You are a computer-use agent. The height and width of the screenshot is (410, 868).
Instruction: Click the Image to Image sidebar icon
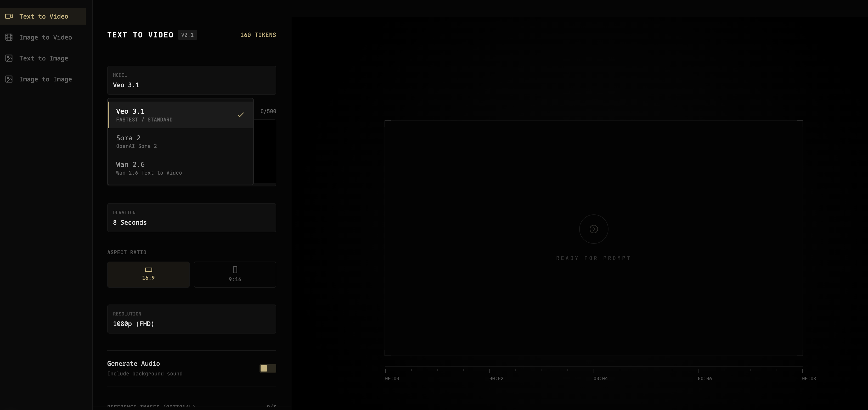click(9, 79)
